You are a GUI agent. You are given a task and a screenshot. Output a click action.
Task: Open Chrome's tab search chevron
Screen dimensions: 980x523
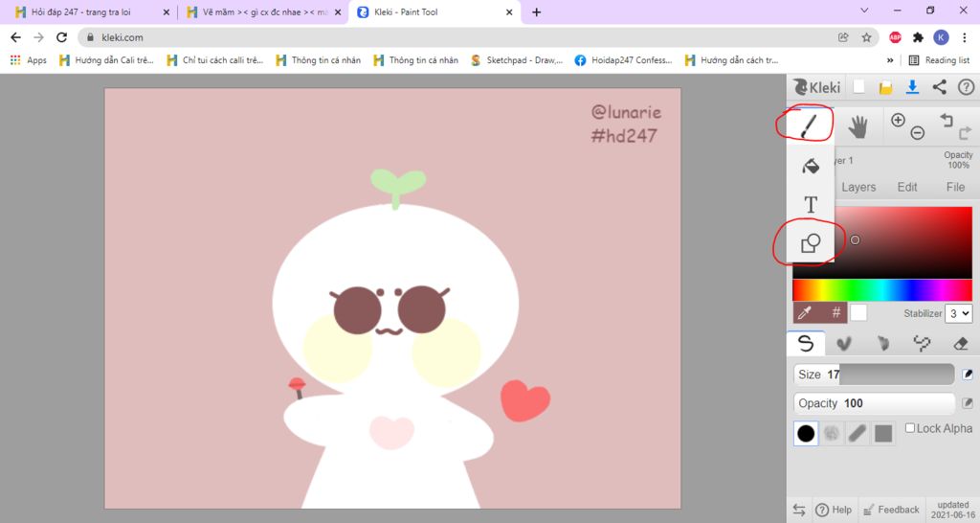click(864, 11)
